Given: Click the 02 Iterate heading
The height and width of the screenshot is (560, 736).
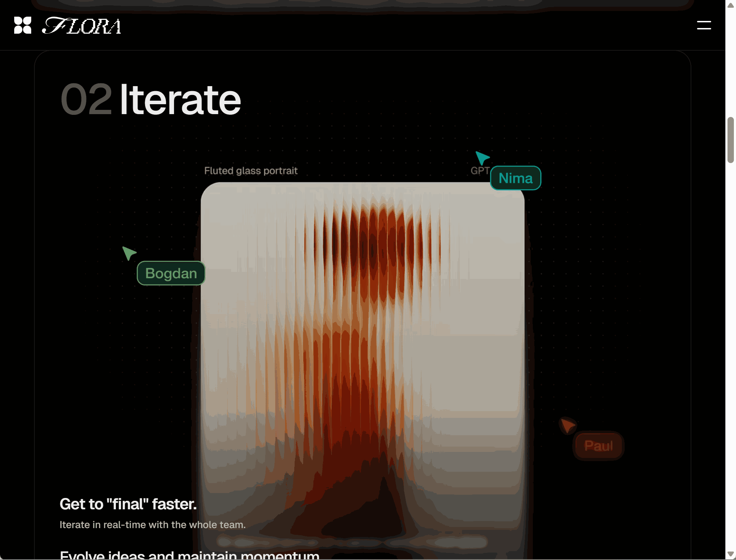Looking at the screenshot, I should click(x=180, y=100).
